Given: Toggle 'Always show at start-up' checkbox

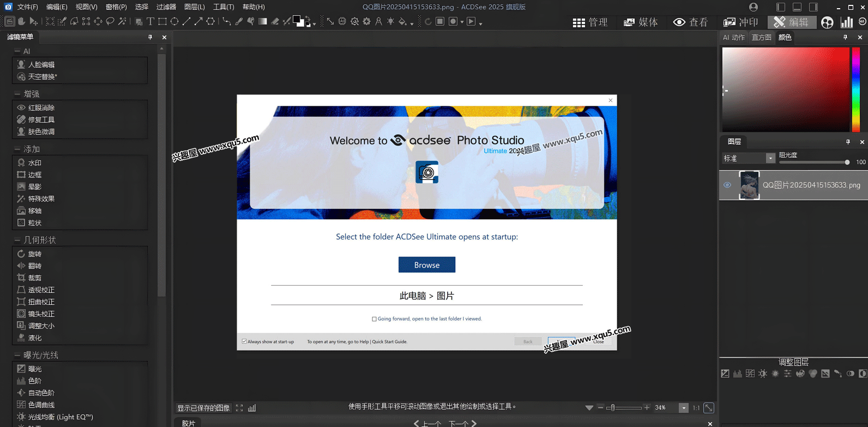Looking at the screenshot, I should [x=244, y=341].
